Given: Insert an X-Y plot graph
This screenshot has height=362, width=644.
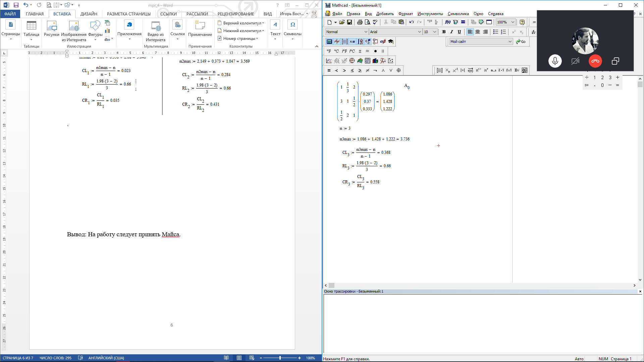Looking at the screenshot, I should click(x=329, y=61).
